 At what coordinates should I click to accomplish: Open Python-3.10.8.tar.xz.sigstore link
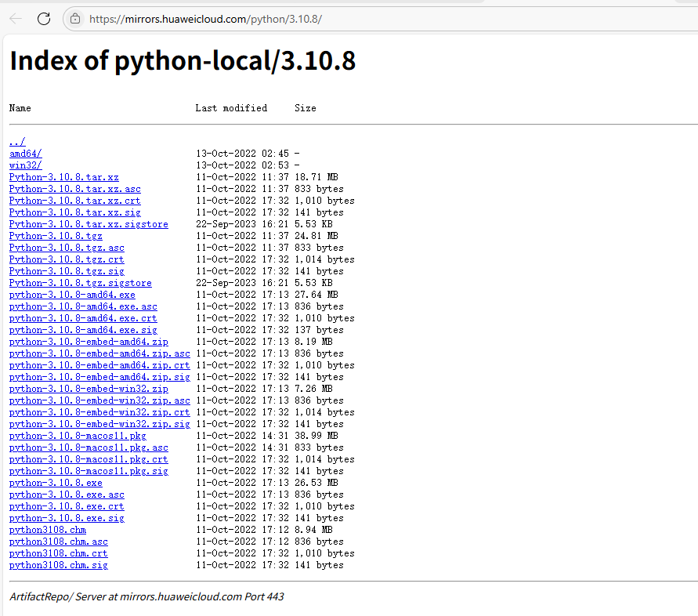point(89,224)
